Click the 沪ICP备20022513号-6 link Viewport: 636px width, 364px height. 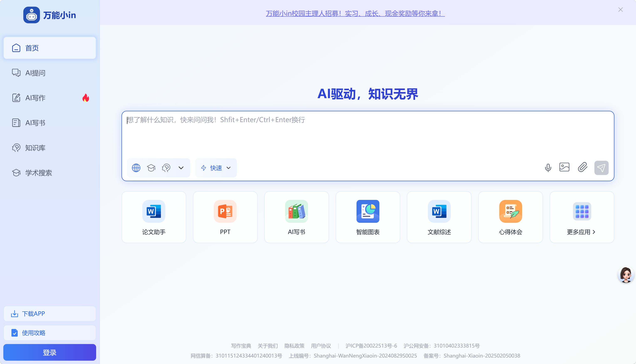[371, 346]
